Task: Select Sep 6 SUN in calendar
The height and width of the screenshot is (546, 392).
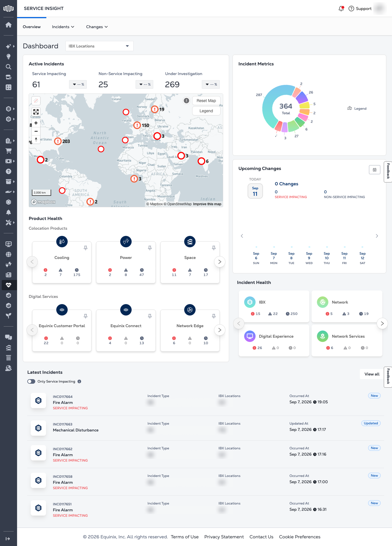Action: pyautogui.click(x=256, y=258)
